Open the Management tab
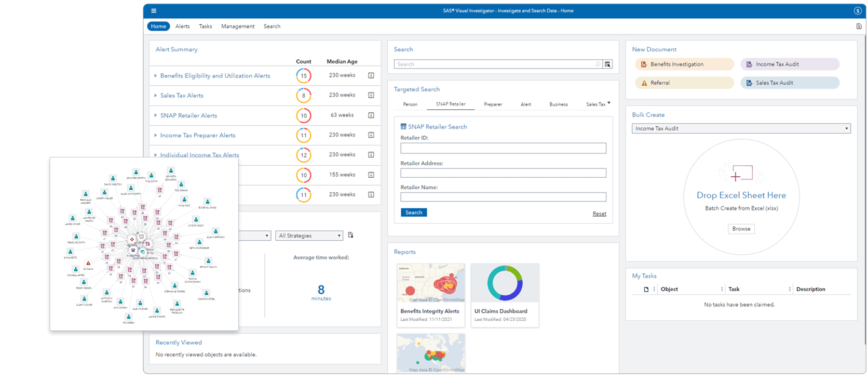The image size is (868, 380). [x=238, y=26]
